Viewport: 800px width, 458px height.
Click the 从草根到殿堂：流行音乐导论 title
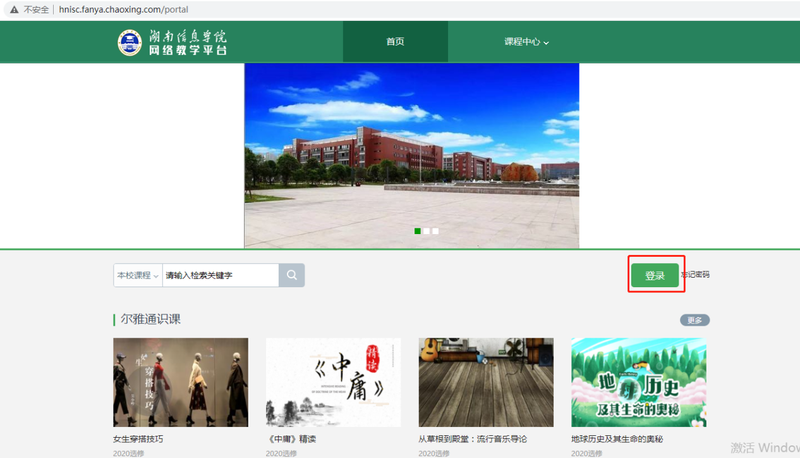coord(472,439)
